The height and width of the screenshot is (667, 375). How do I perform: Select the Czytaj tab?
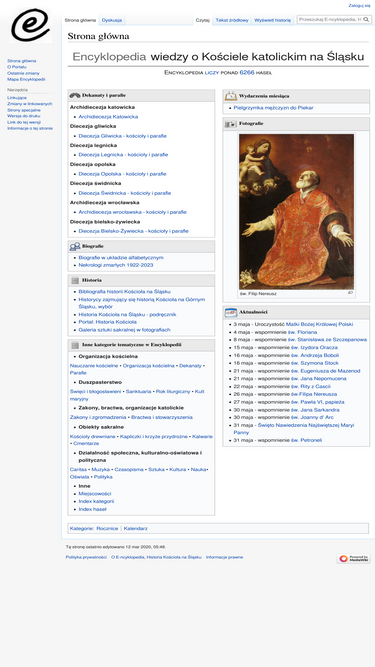click(202, 20)
